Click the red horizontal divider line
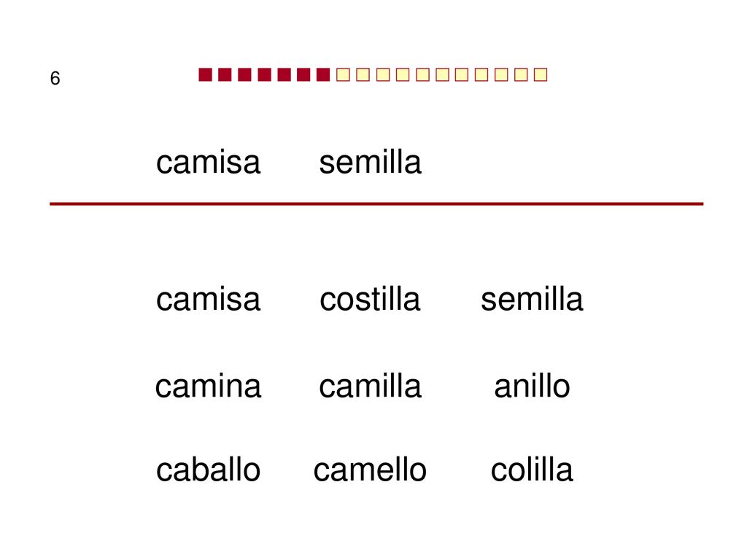The image size is (747, 560). (376, 204)
